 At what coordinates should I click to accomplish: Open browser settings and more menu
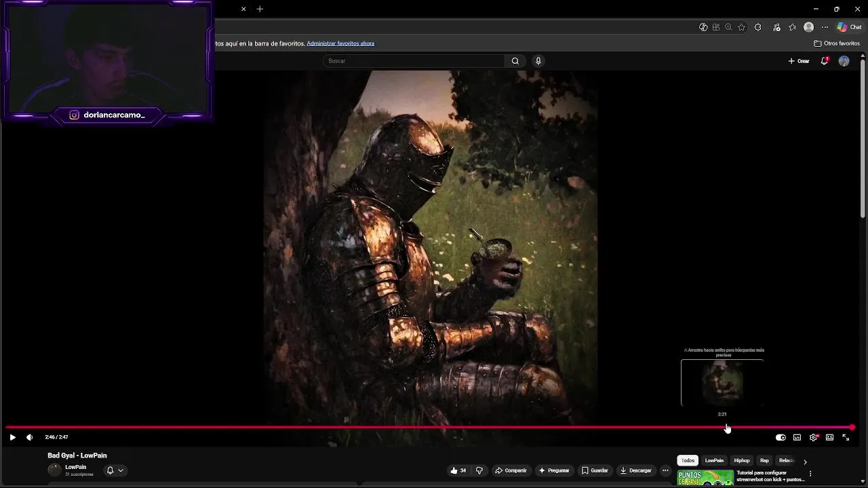825,27
